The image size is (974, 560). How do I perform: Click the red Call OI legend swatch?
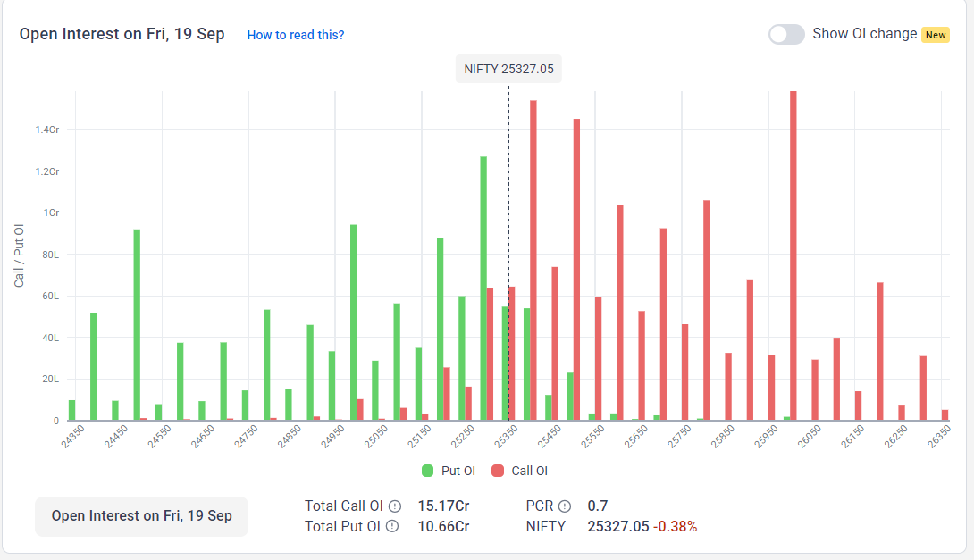[498, 471]
